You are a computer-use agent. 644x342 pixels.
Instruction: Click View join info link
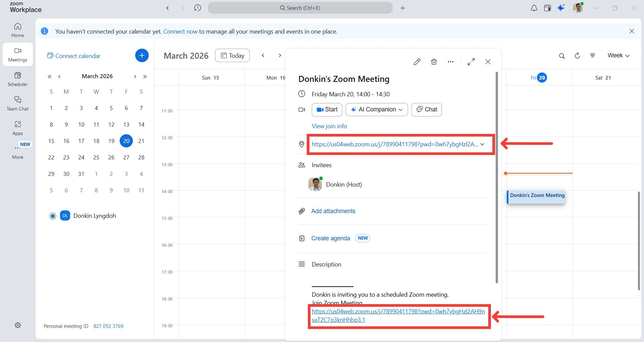click(329, 126)
